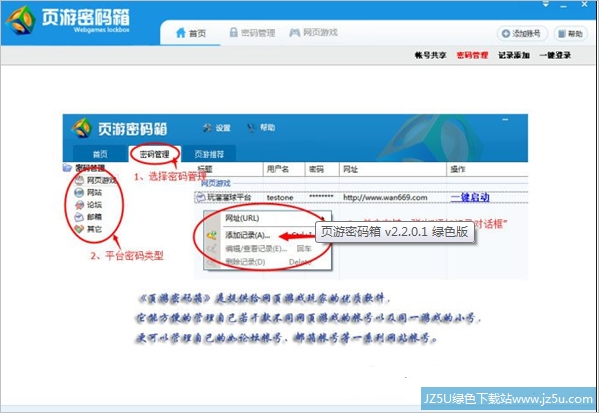Click the 标题 column header
The width and height of the screenshot is (599, 413).
228,169
